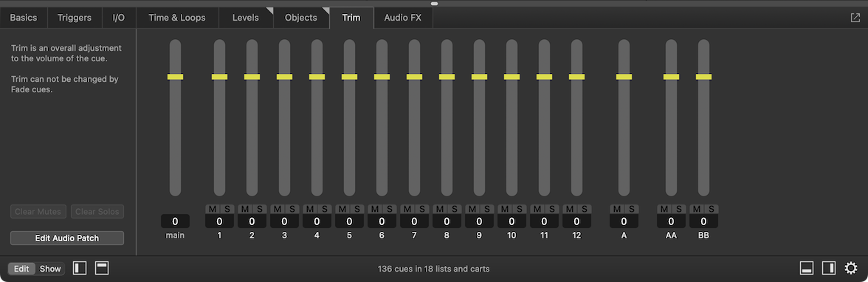This screenshot has height=282, width=868.
Task: Click the 'main' slider label
Action: (175, 235)
